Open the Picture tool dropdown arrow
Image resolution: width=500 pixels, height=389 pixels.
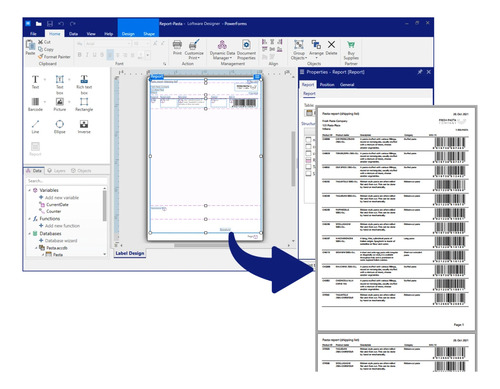tap(69, 102)
